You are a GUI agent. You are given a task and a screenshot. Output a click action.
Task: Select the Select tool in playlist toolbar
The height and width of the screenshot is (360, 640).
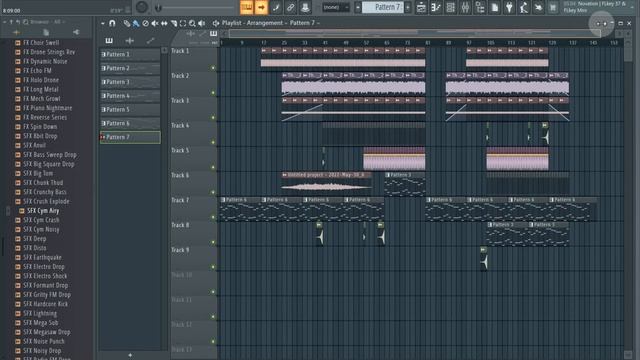(183, 23)
